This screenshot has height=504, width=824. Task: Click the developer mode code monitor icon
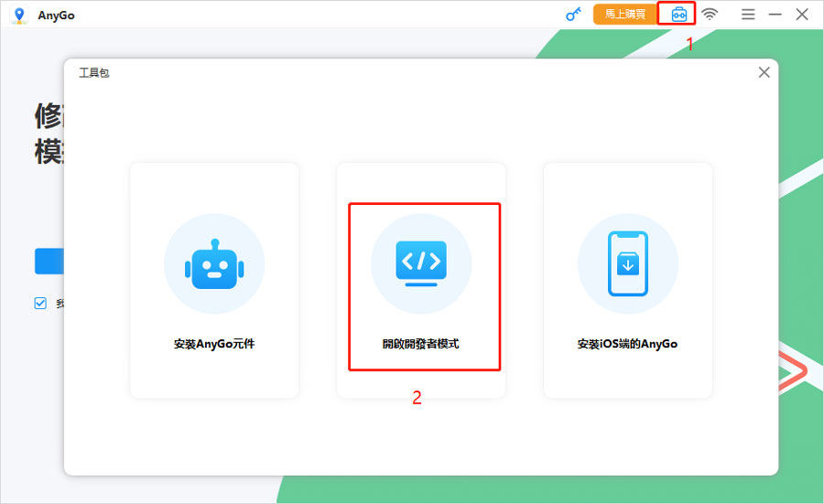click(421, 263)
